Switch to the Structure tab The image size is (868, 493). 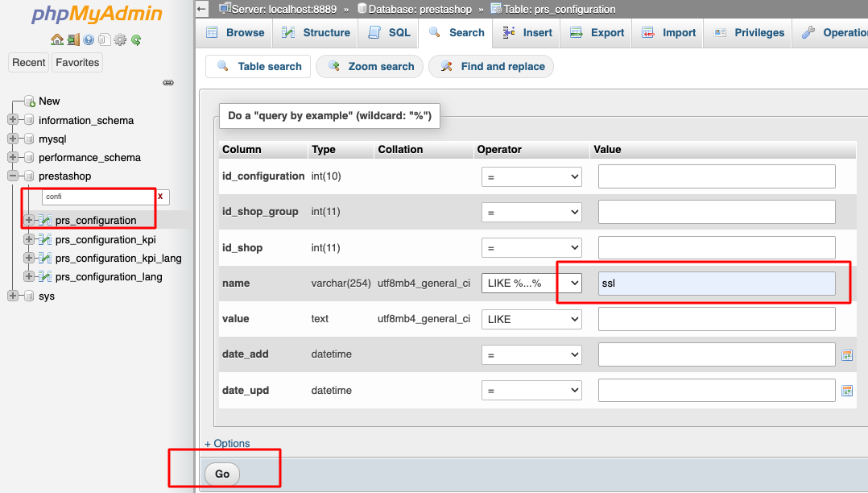316,33
